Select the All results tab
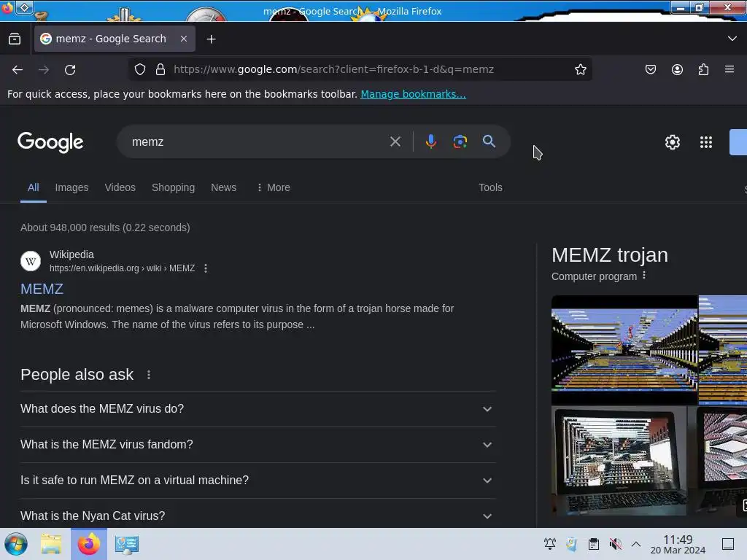This screenshot has height=560, width=747. click(x=34, y=187)
